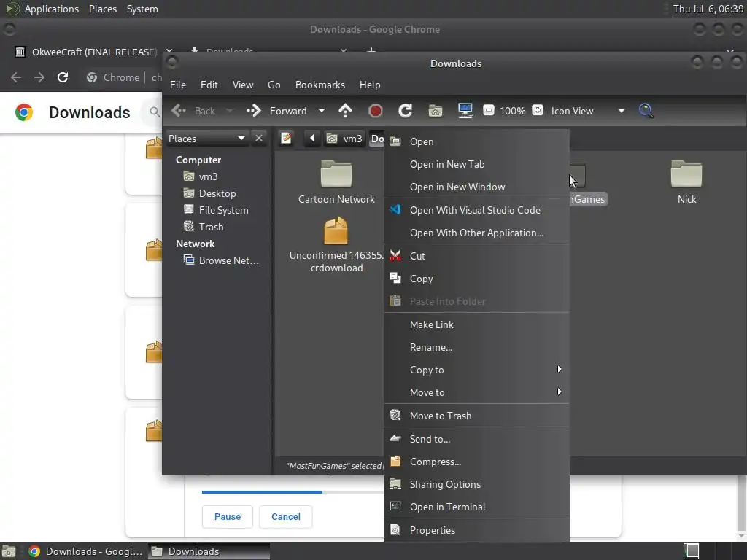
Task: Open the Places sidebar selector dropdown
Action: point(206,139)
